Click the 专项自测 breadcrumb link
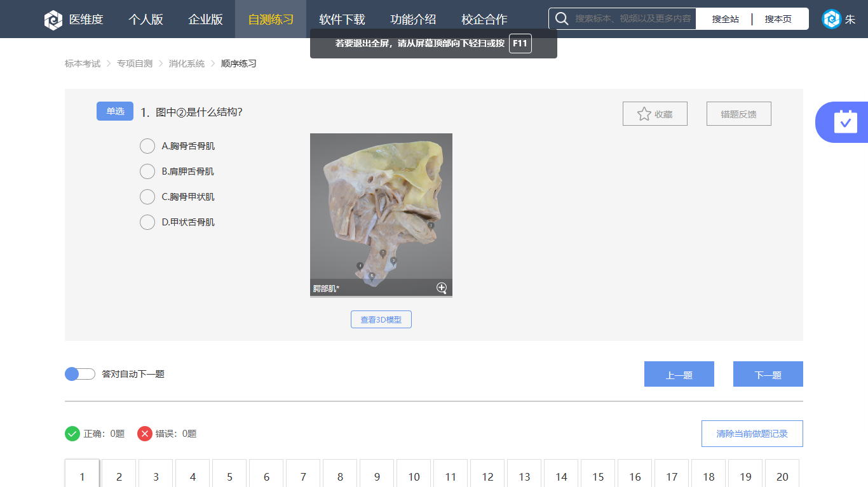868x487 pixels. click(x=135, y=63)
